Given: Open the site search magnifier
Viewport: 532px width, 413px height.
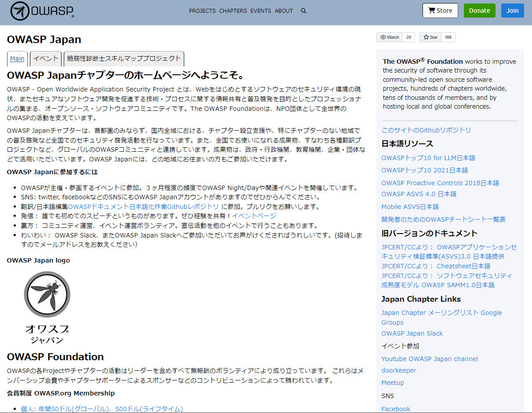Looking at the screenshot, I should tap(303, 11).
